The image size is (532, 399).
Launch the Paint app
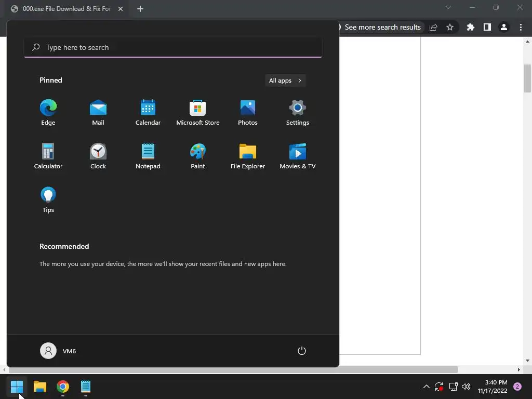pos(198,156)
